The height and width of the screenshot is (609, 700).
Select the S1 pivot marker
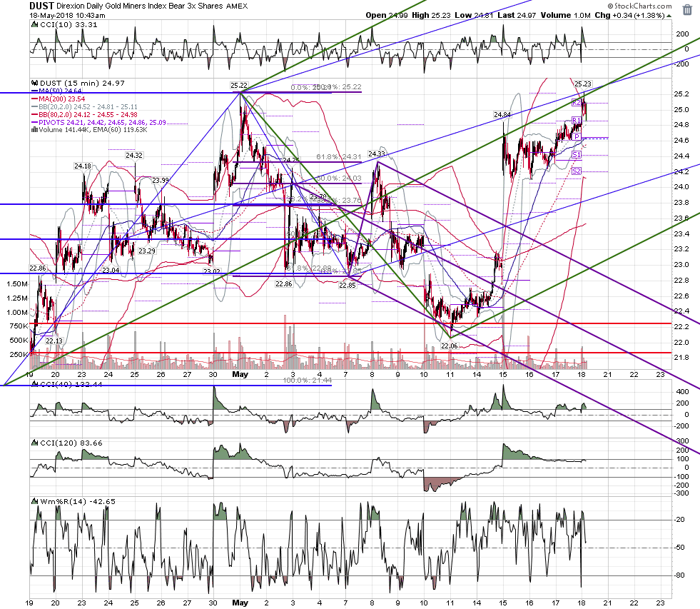[577, 155]
